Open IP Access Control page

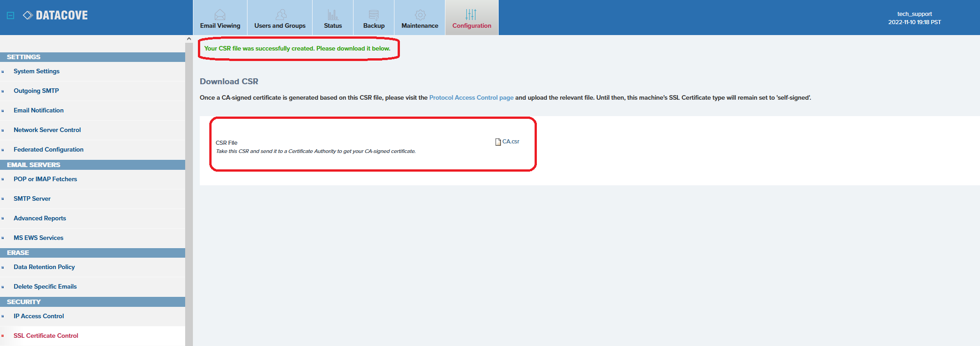[x=39, y=316]
